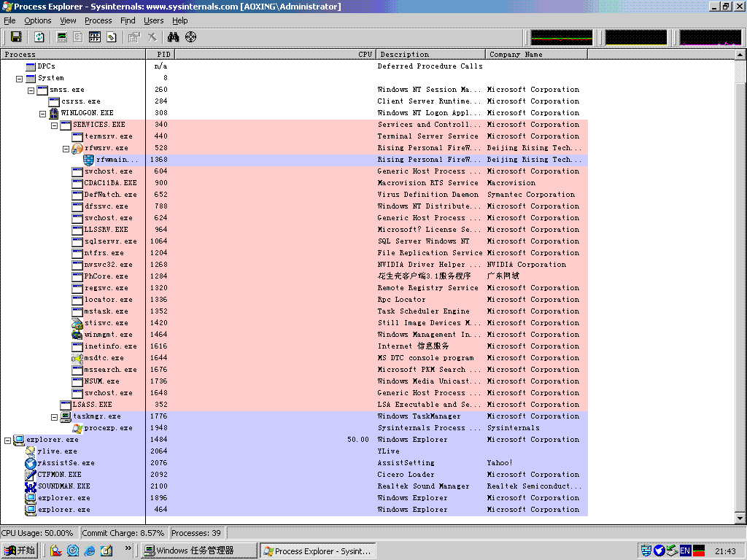Open the System Information graph icon
This screenshot has width=747, height=560.
tap(61, 37)
